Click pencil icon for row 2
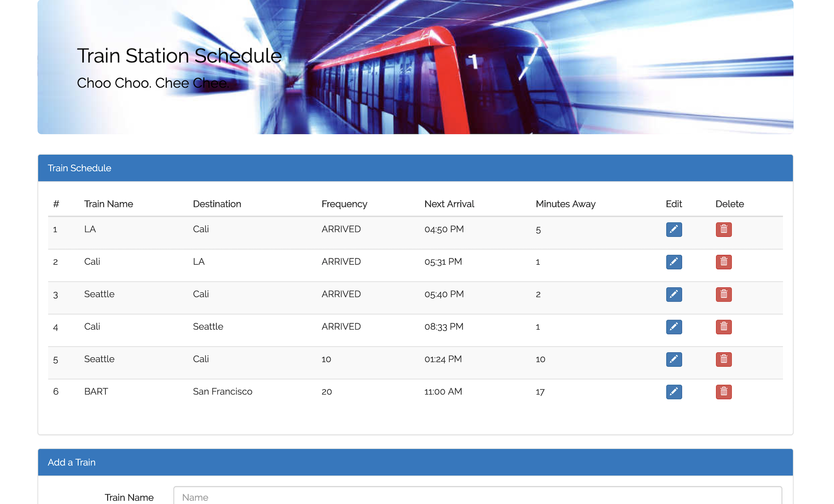 click(674, 262)
